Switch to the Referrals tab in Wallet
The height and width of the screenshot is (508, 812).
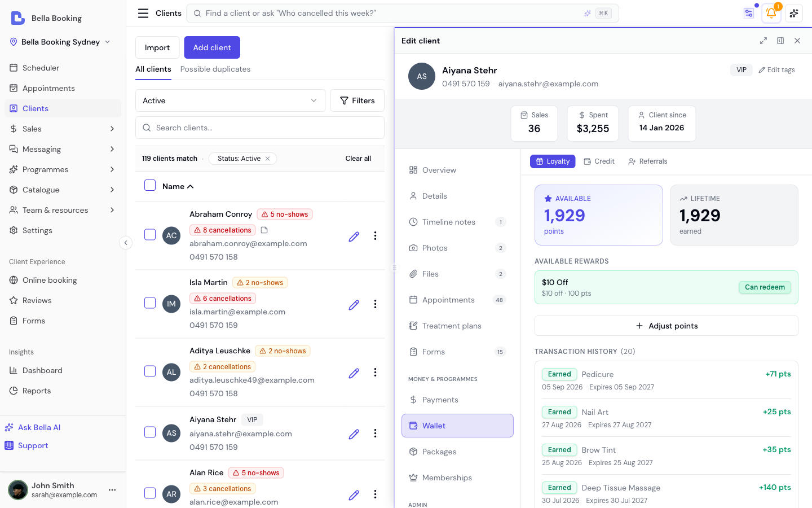648,161
